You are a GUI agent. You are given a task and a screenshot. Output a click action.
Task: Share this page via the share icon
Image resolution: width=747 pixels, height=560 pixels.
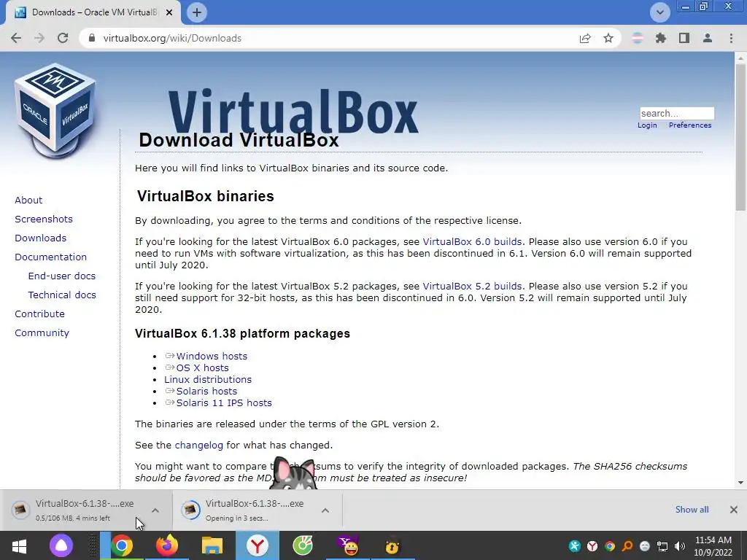(585, 38)
